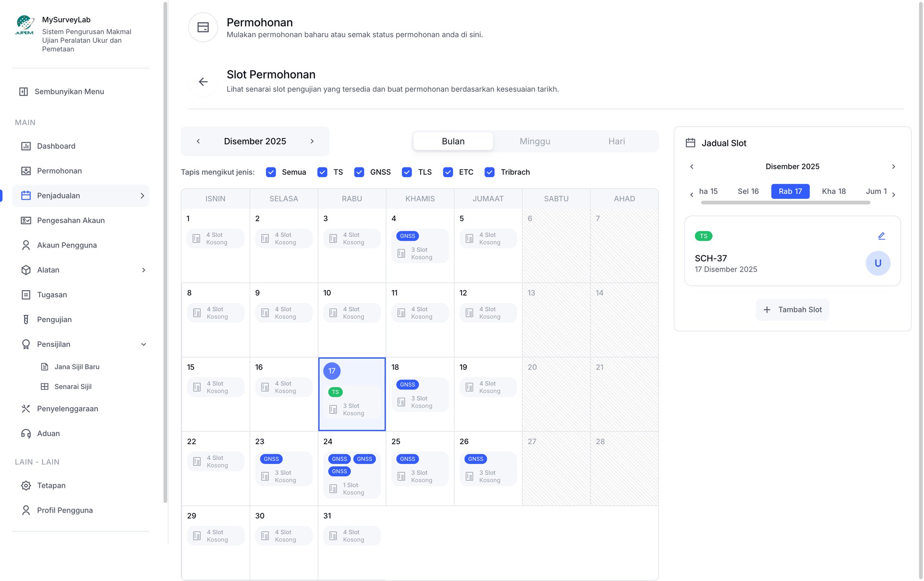Click the day strip horizontal scrollbar
The width and height of the screenshot is (924, 581).
(x=785, y=203)
